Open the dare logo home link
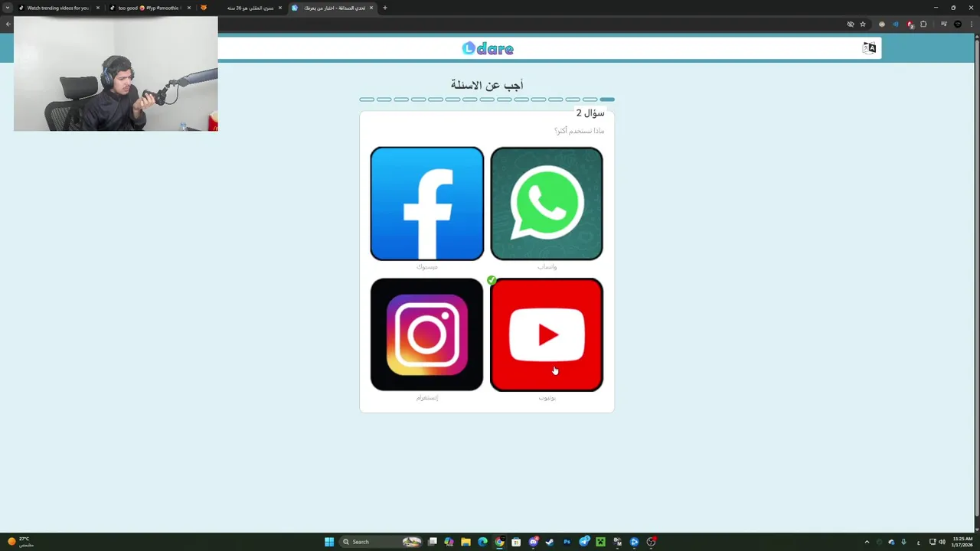The height and width of the screenshot is (551, 980). 488,49
